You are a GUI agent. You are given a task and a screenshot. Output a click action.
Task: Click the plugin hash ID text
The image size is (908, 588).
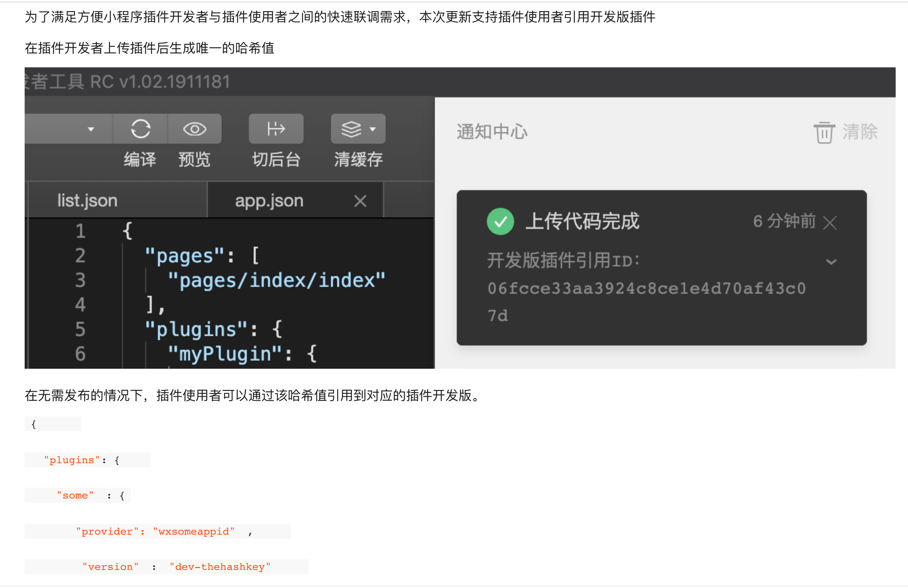point(646,289)
